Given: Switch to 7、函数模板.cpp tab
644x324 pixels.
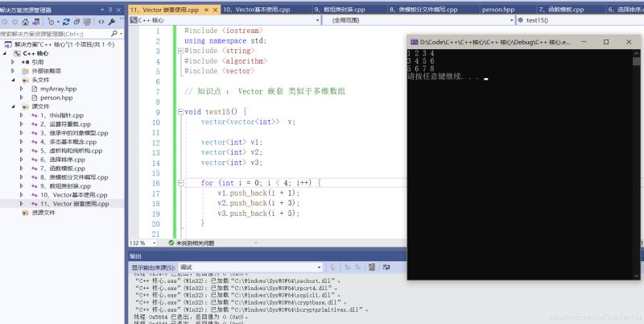Looking at the screenshot, I should (561, 10).
